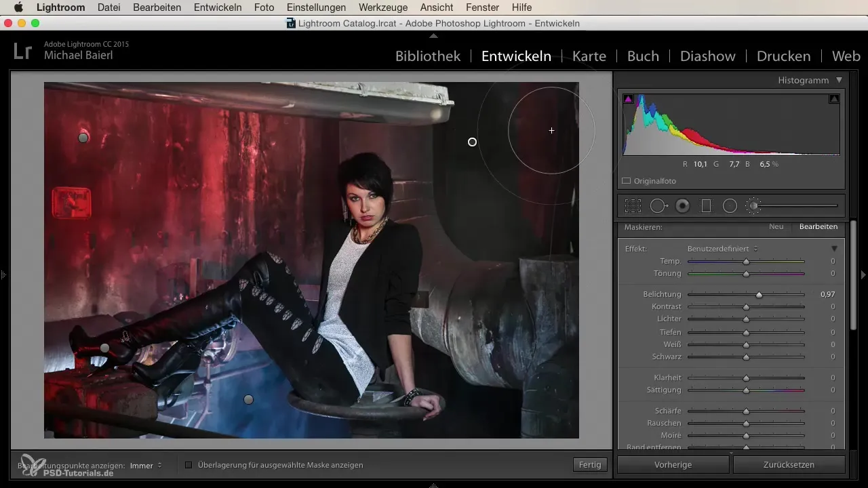Open the Apple menu

pos(18,7)
